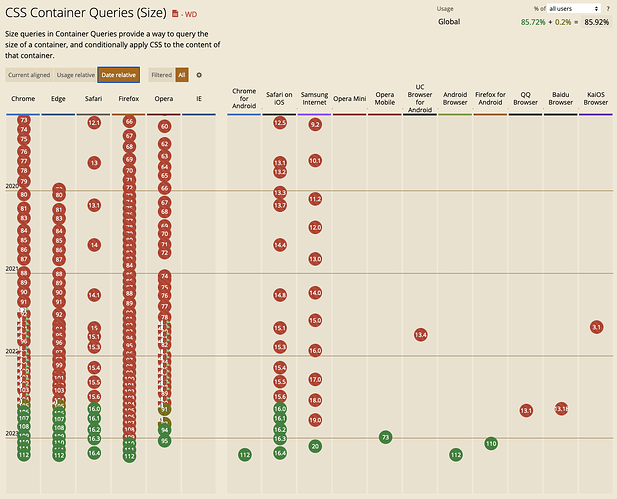
Task: Click the Android Browser column header
Action: pos(455,98)
